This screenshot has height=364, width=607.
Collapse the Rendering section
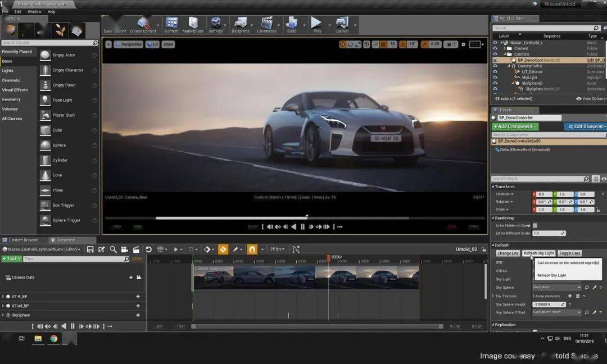tap(493, 218)
